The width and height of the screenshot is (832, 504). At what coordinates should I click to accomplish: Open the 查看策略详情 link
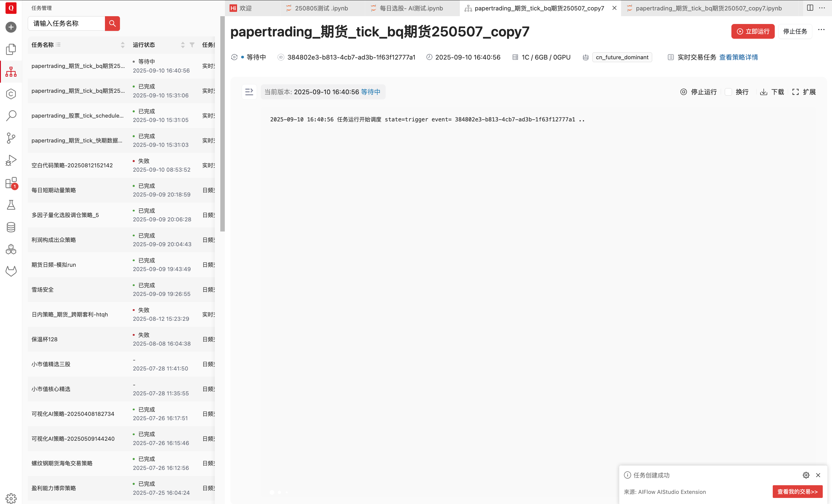coord(738,57)
